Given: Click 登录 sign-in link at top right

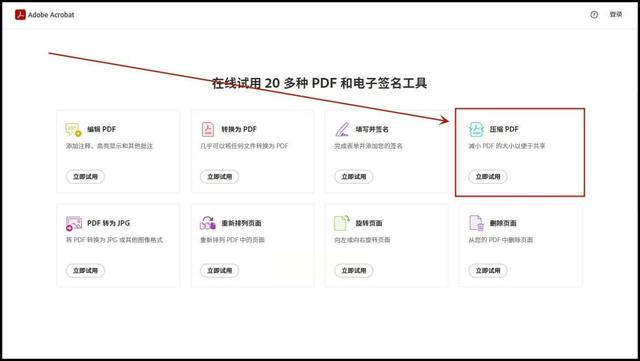Looking at the screenshot, I should [x=616, y=14].
